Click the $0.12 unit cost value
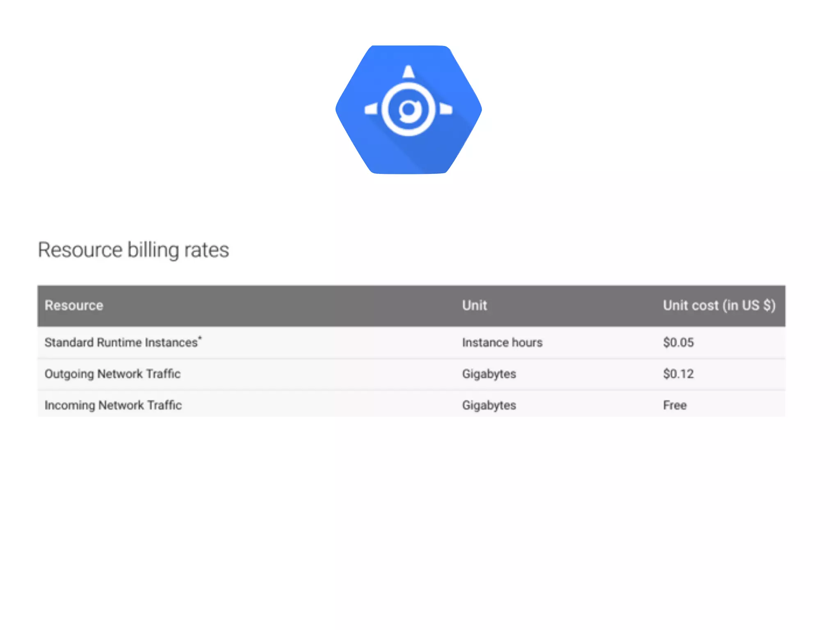Image resolution: width=840 pixels, height=630 pixels. pyautogui.click(x=678, y=374)
